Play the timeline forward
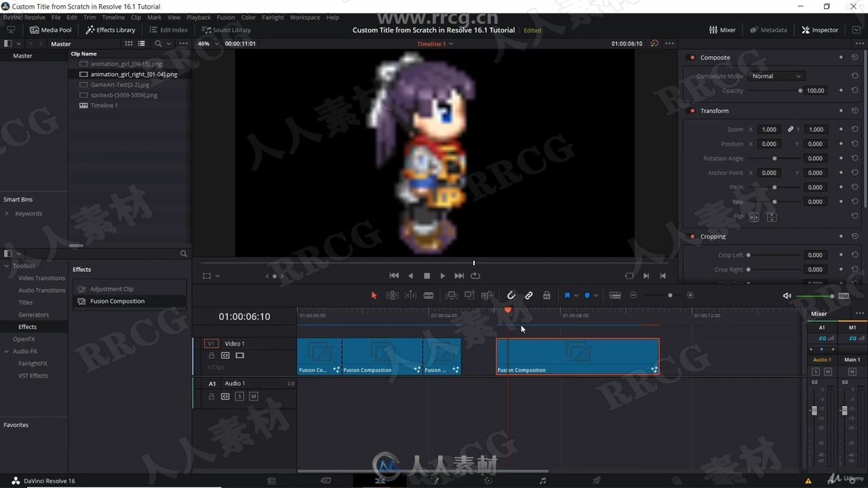Screen dimensions: 868x488 point(443,276)
